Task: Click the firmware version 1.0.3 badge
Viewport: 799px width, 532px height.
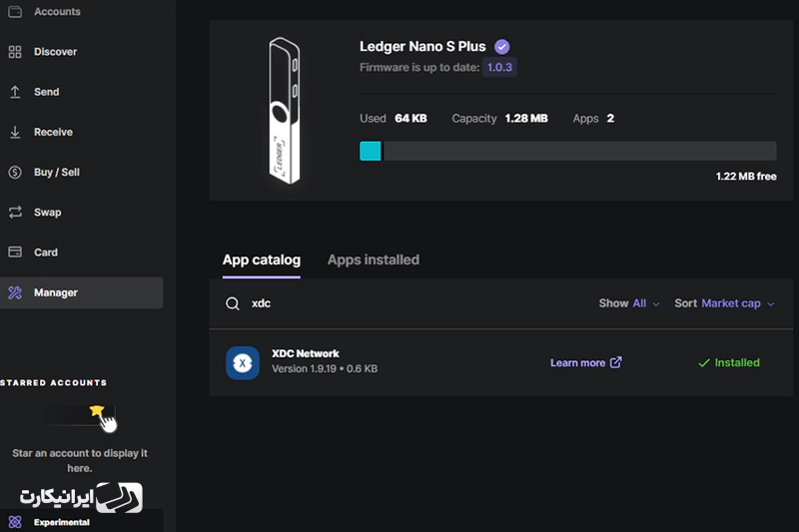Action: point(499,67)
